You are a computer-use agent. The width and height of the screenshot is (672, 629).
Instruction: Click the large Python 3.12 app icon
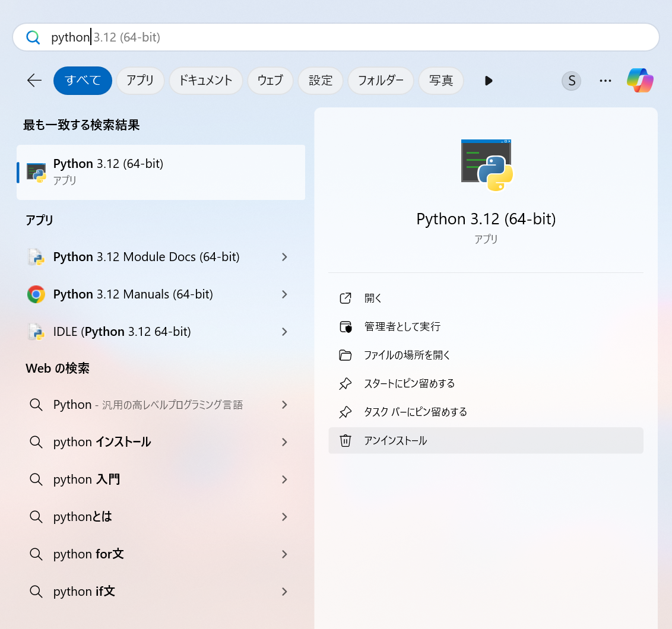coord(486,166)
